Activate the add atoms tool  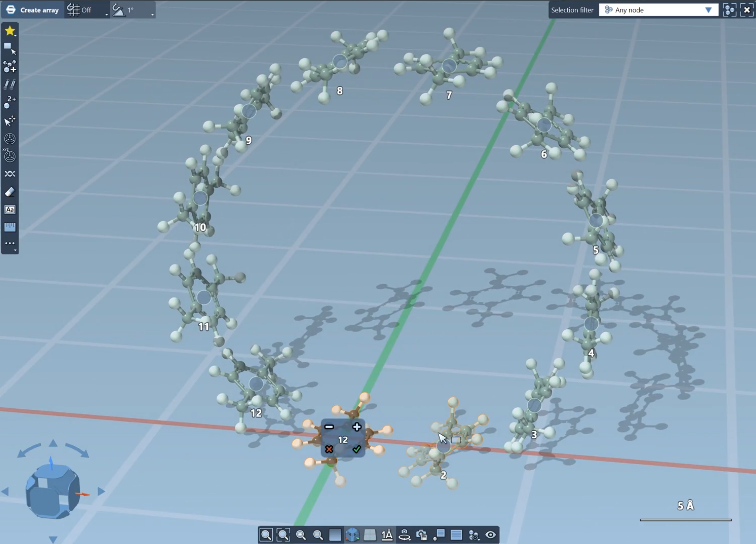click(x=9, y=66)
